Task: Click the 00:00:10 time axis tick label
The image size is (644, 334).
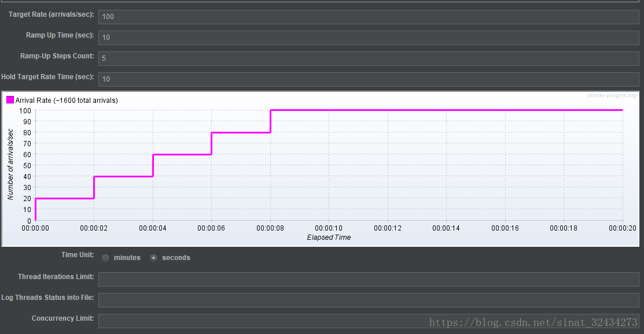Action: 329,228
